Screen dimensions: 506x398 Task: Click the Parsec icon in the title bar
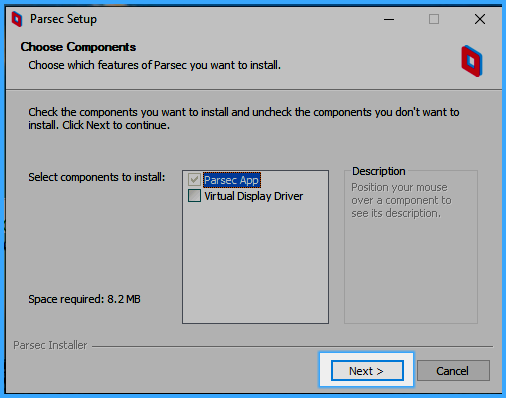[17, 19]
